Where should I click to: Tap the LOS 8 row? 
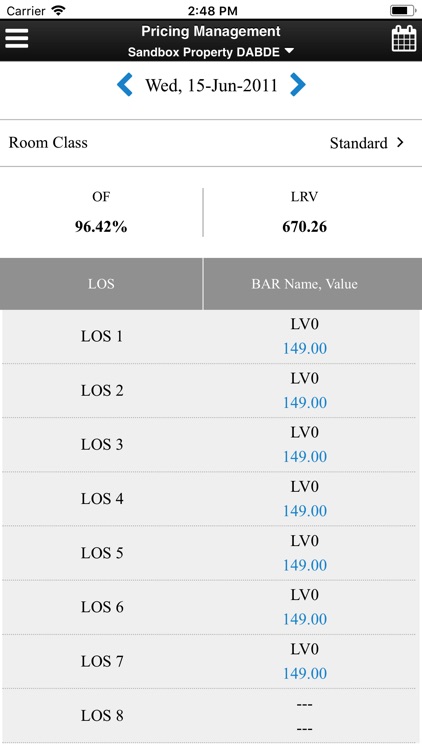click(211, 716)
